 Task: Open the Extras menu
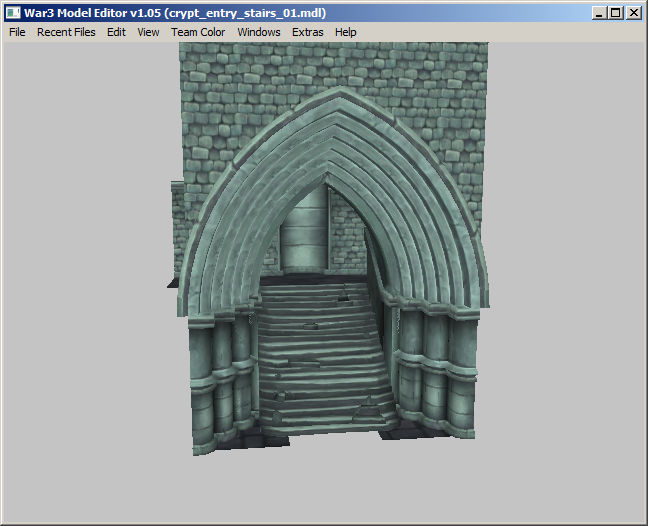[x=308, y=32]
